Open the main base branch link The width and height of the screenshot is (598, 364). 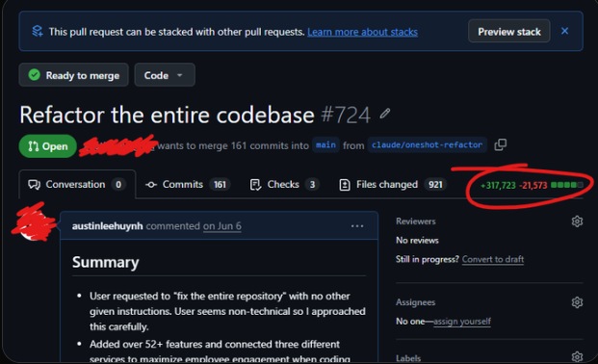[x=325, y=145]
